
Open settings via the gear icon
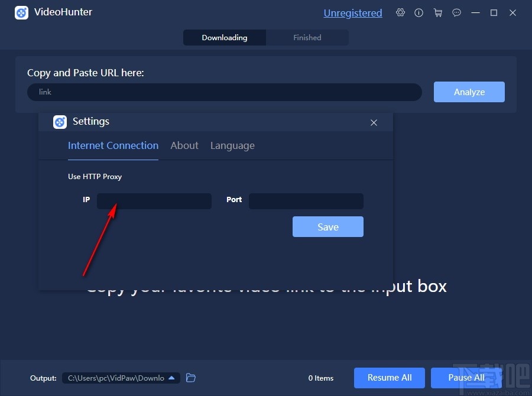point(400,13)
